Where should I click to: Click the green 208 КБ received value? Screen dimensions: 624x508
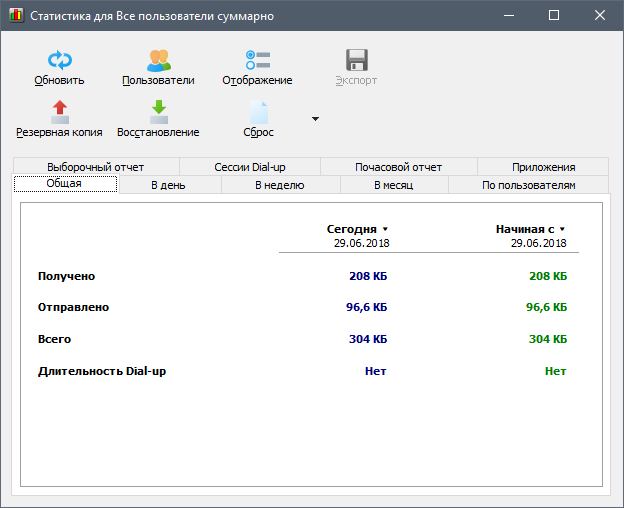click(548, 276)
